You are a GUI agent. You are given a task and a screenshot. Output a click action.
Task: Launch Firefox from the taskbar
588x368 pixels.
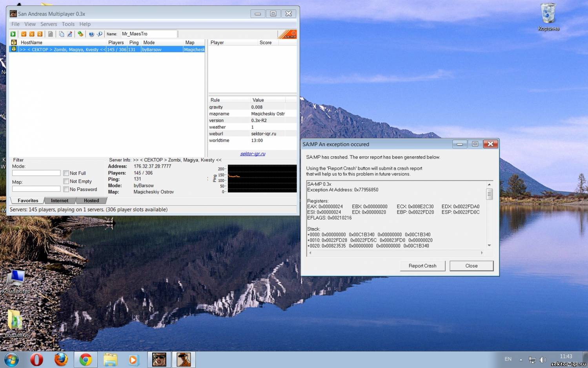(x=61, y=359)
